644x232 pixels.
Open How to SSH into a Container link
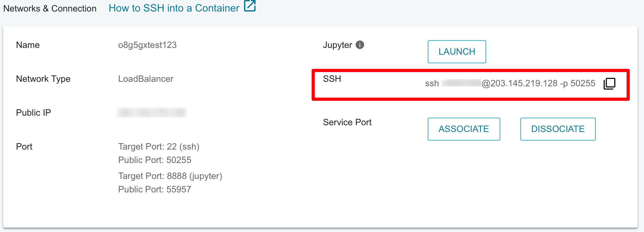[x=174, y=8]
